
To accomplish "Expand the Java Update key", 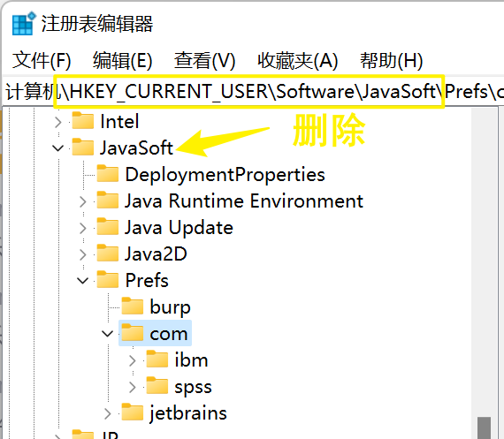I will [x=83, y=228].
